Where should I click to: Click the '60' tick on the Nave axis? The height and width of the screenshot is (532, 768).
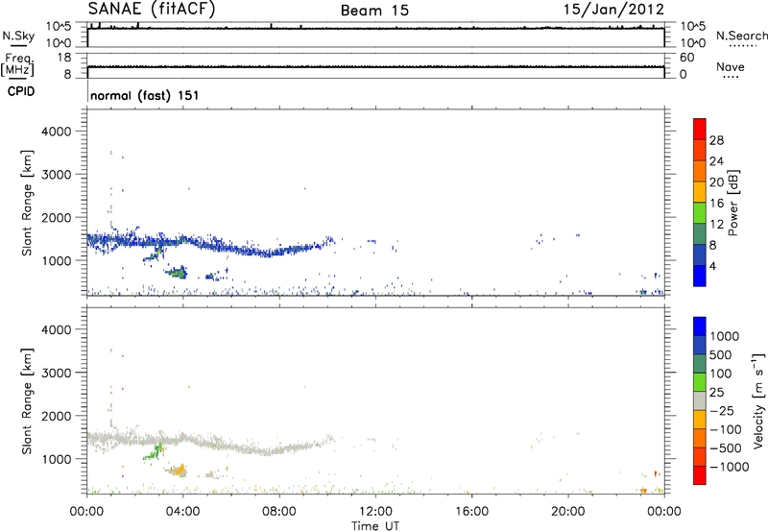[686, 58]
